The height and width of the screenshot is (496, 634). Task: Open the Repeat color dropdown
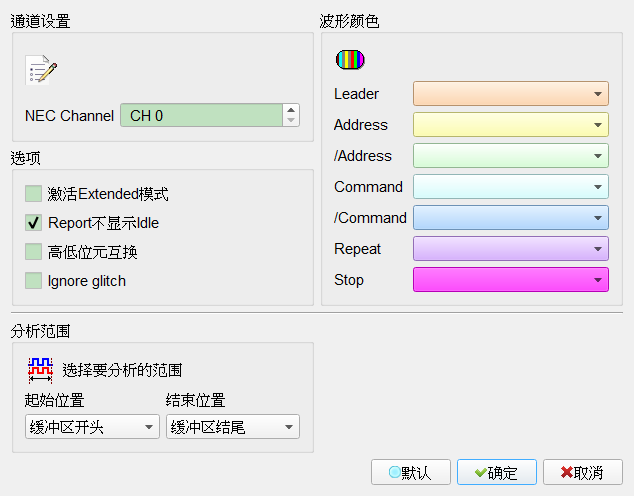(x=511, y=249)
